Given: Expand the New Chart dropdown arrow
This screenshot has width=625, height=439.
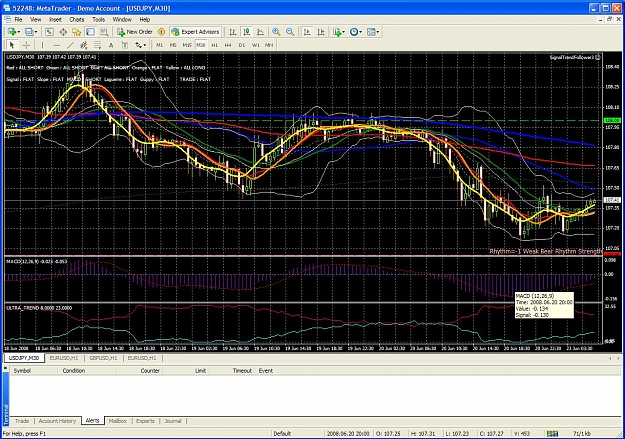Looking at the screenshot, I should [18, 32].
